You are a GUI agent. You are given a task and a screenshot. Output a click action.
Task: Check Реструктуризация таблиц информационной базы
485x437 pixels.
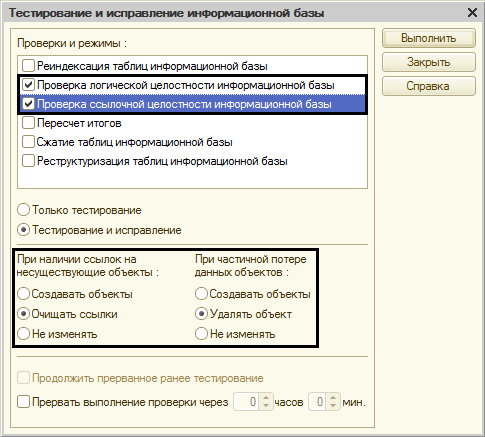(28, 161)
